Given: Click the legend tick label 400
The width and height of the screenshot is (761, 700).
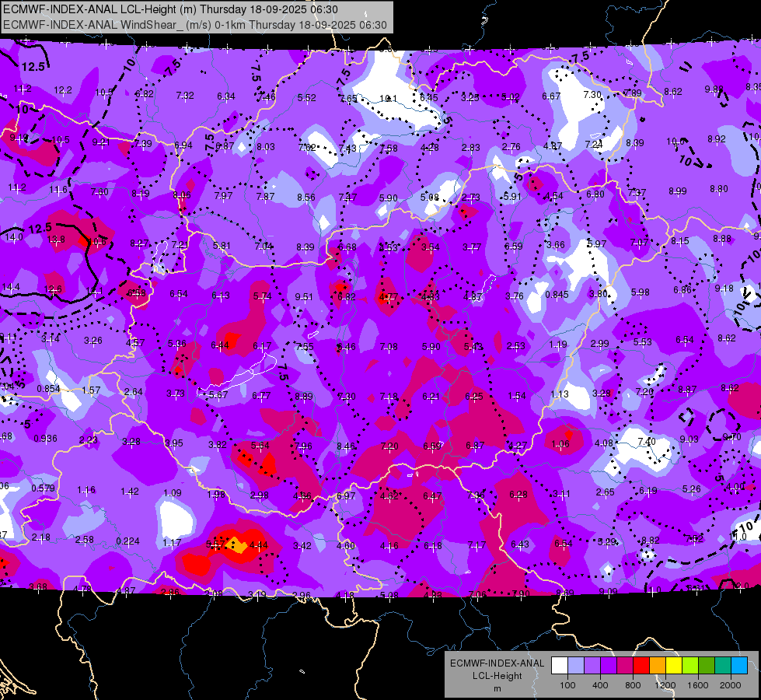Looking at the screenshot, I should pos(600,685).
